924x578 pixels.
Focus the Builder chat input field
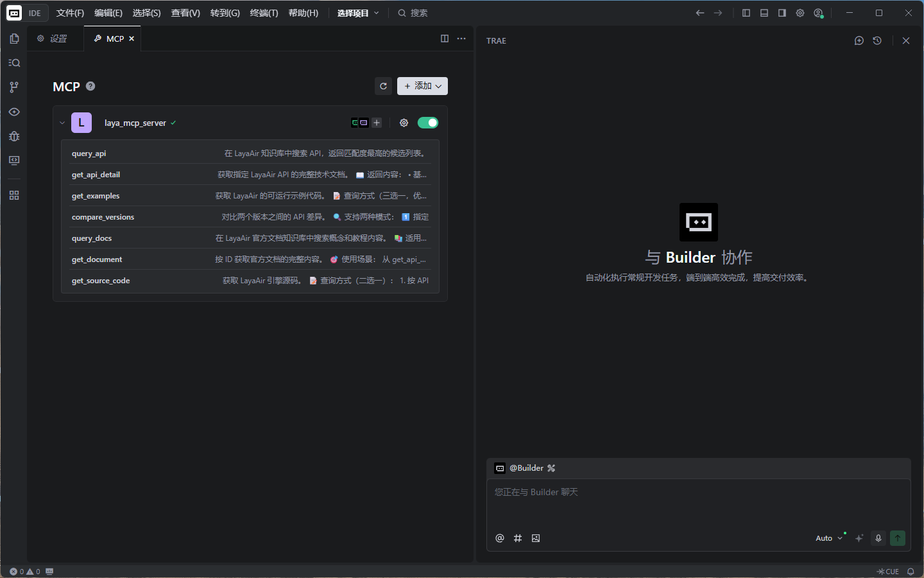tap(698, 504)
